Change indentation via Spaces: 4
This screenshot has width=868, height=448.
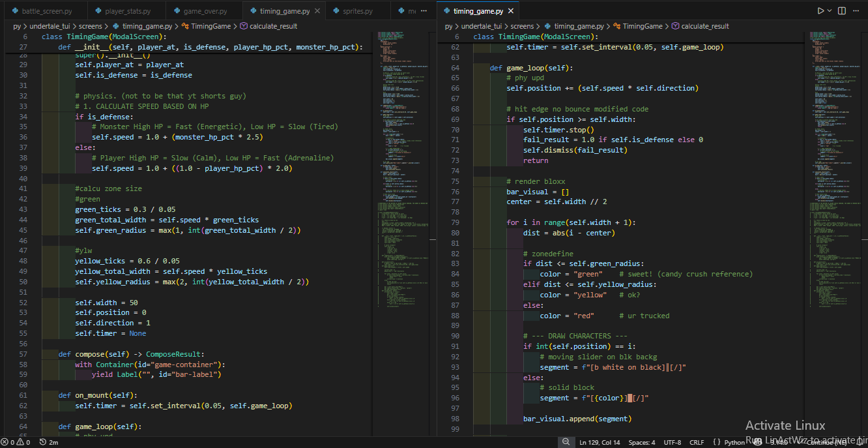pos(642,442)
